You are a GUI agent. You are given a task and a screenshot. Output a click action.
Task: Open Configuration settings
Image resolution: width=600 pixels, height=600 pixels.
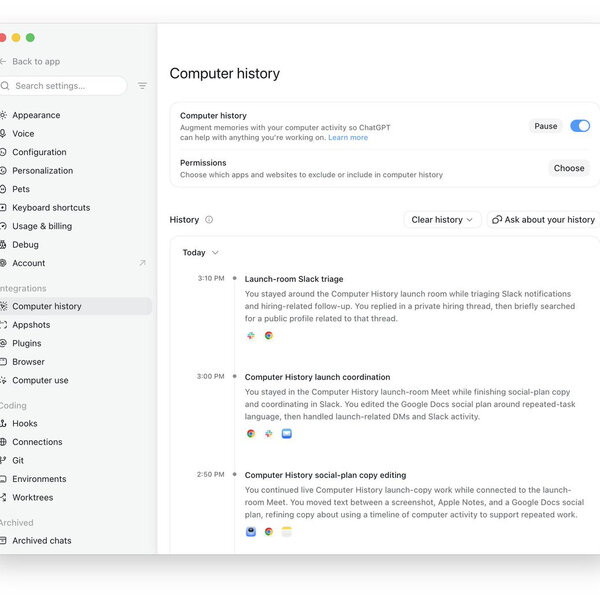coord(39,152)
